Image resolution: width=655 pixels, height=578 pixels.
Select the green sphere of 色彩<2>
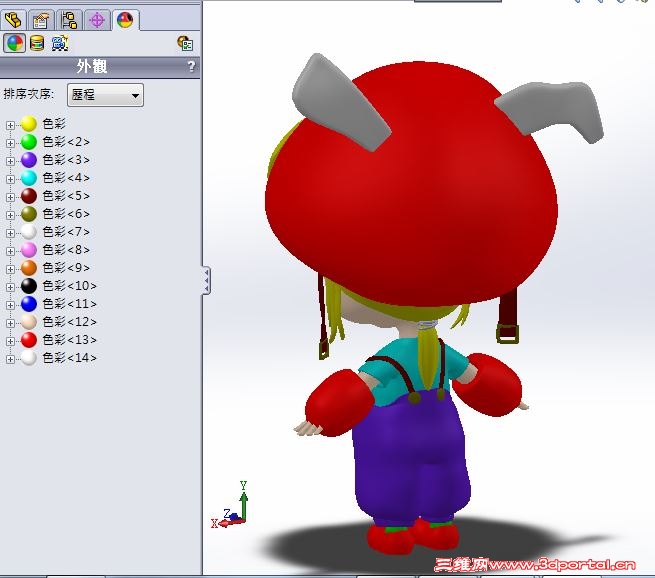point(29,142)
